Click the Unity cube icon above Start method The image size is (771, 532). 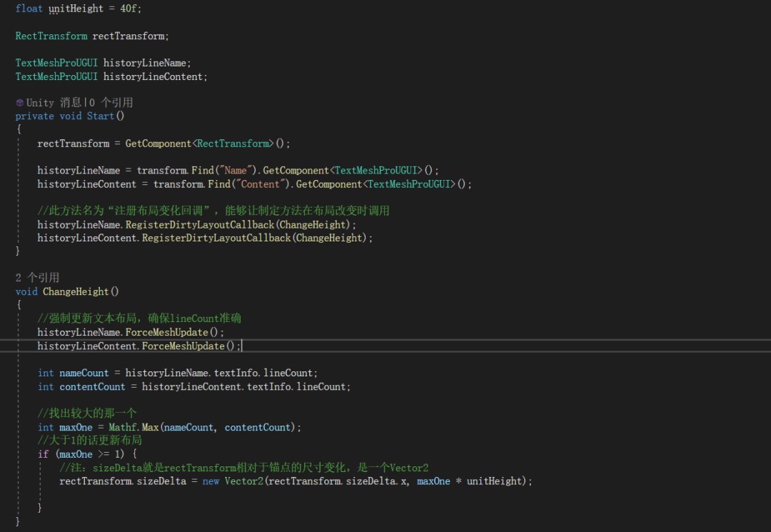coord(20,103)
